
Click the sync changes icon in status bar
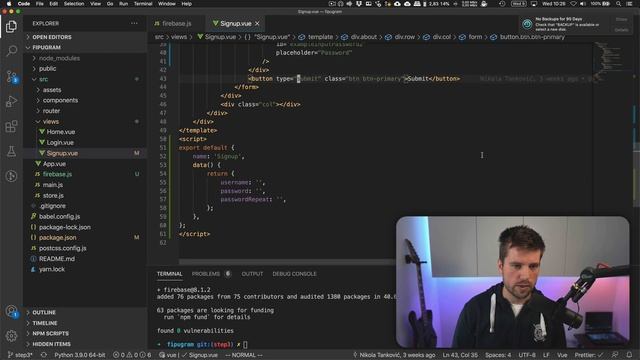coord(44,355)
